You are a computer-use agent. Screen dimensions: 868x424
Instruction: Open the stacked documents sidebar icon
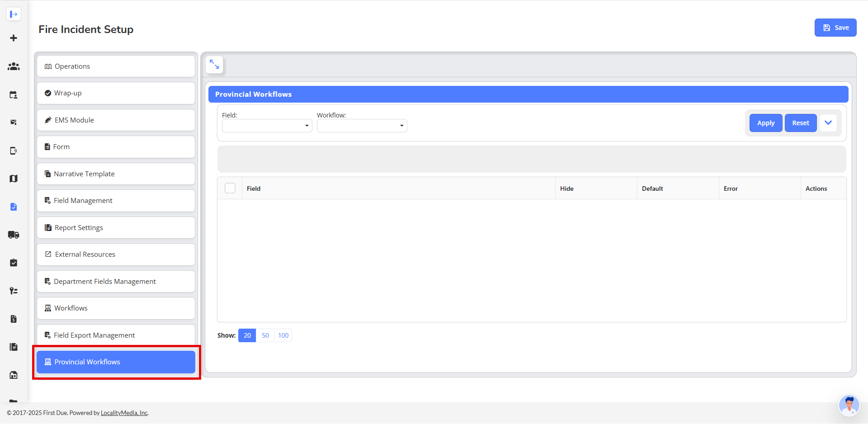point(14,347)
